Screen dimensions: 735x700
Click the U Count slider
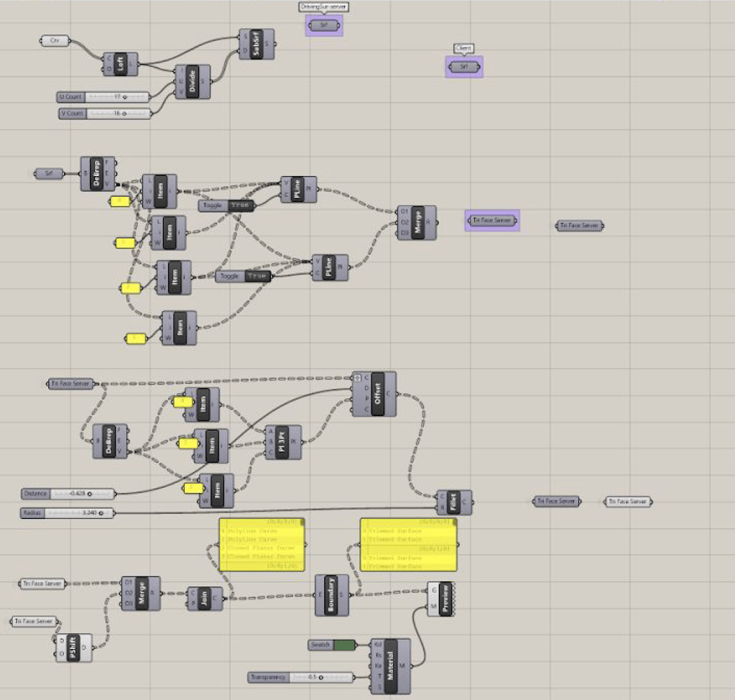point(116,96)
